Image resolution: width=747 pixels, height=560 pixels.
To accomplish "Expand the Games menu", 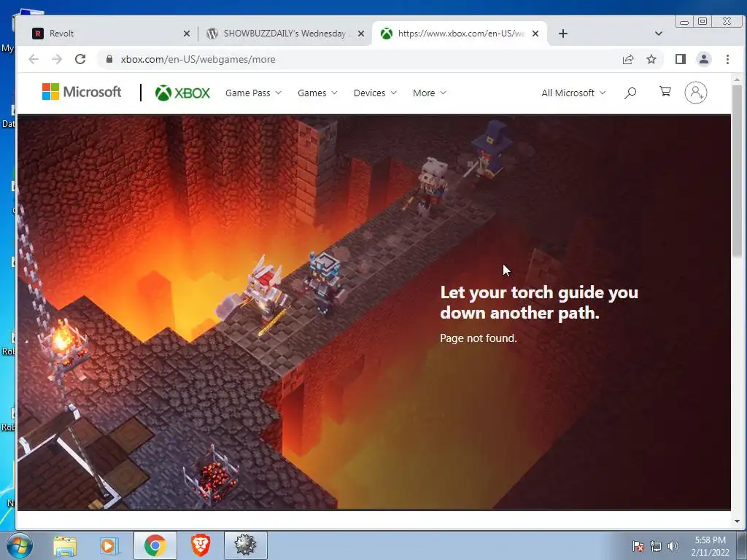I will (317, 93).
